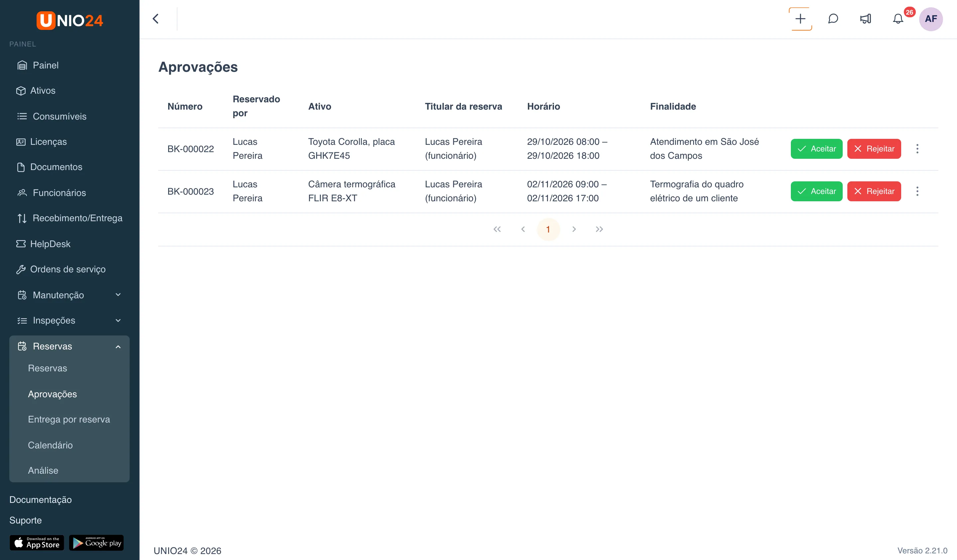Image resolution: width=957 pixels, height=560 pixels.
Task: Open the notifications bell icon
Action: point(898,19)
